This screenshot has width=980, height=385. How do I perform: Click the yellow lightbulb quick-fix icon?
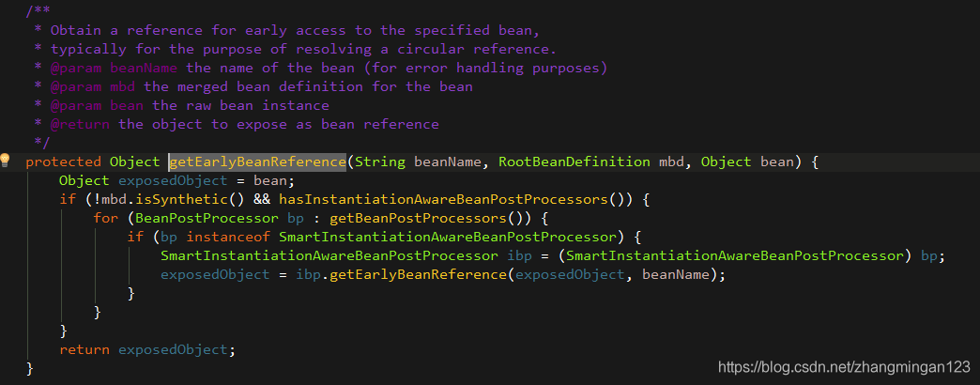pyautogui.click(x=6, y=161)
